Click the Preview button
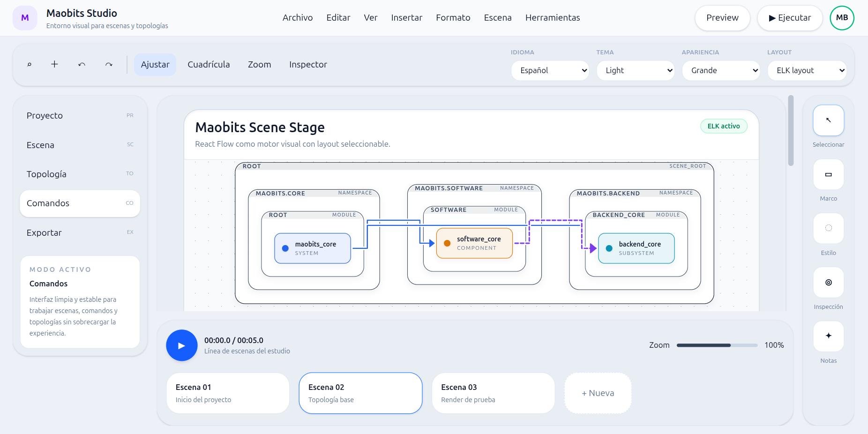This screenshot has height=434, width=868. [x=722, y=18]
